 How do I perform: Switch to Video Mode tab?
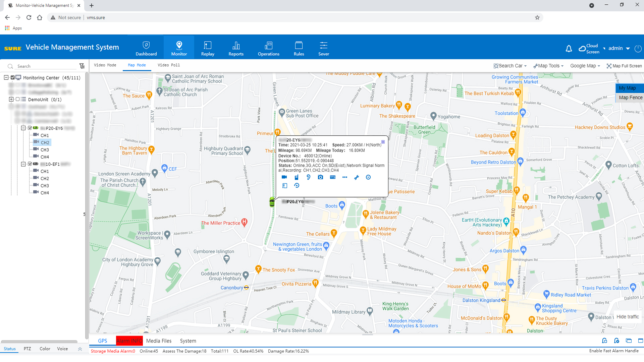[x=105, y=65]
